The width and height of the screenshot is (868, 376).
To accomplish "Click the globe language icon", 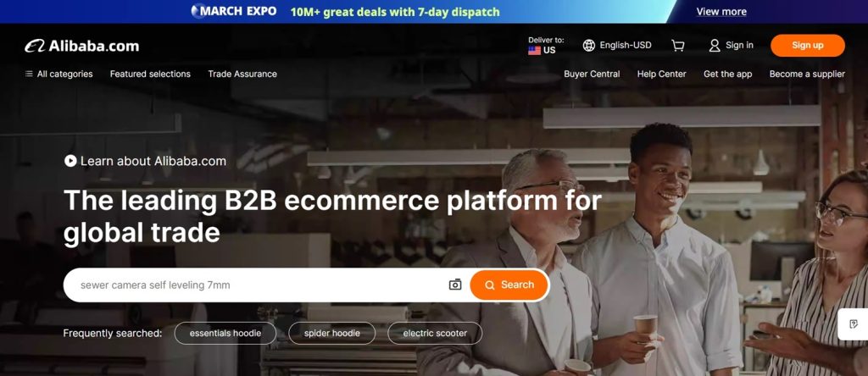I will tap(588, 46).
